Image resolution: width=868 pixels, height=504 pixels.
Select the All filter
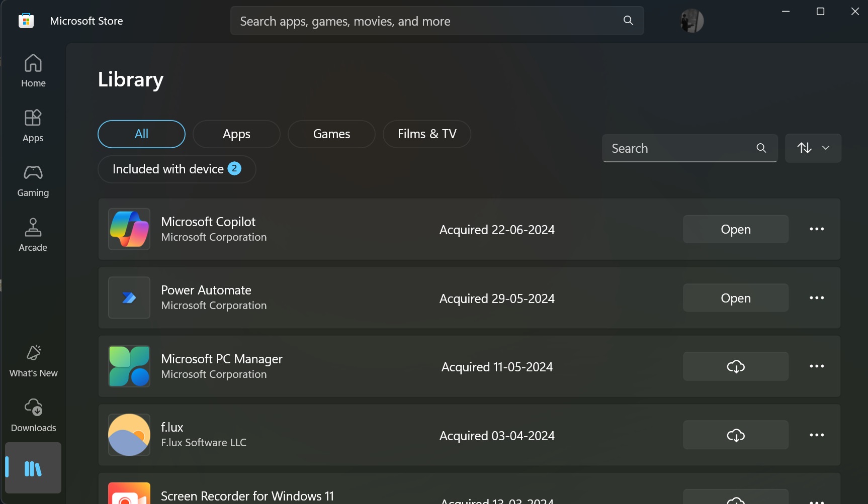coord(141,134)
